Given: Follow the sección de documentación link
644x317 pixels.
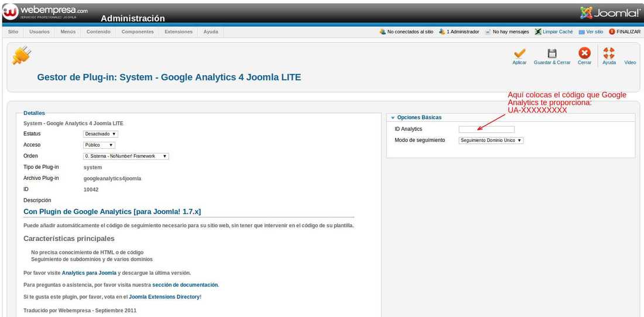Looking at the screenshot, I should 185,285.
